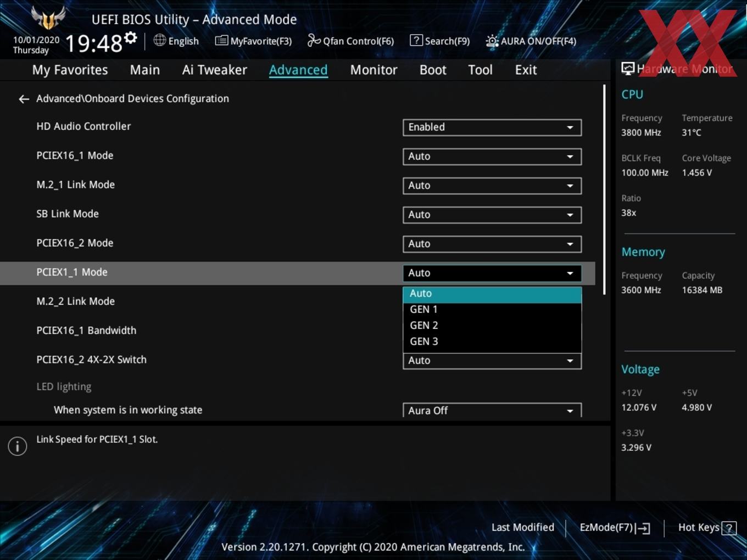Viewport: 747px width, 560px height.
Task: Click Last Modified
Action: tap(523, 528)
